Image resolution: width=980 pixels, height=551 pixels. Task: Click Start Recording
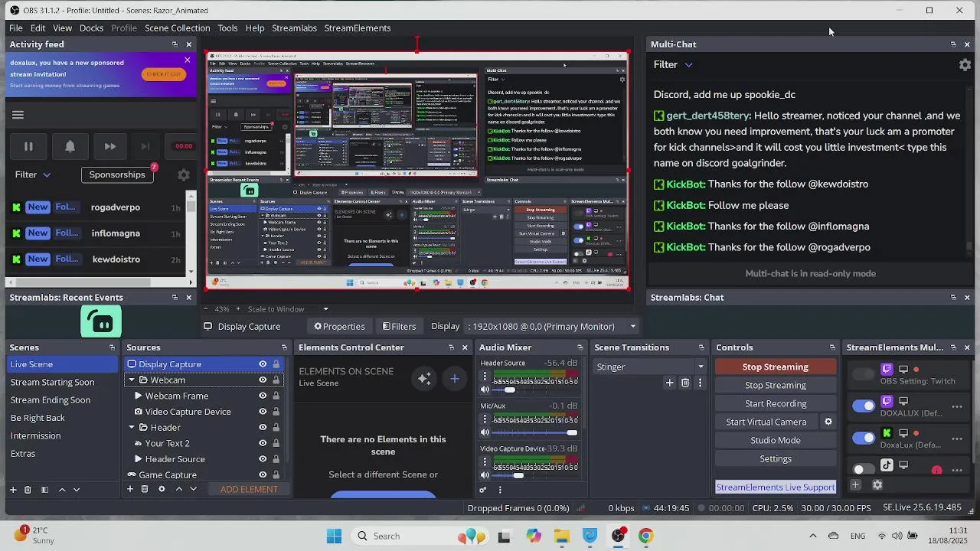click(776, 404)
